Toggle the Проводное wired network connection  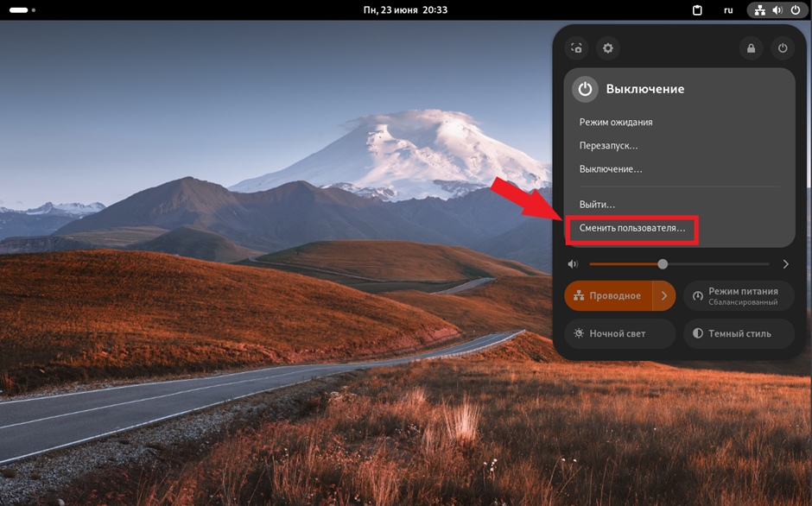608,295
